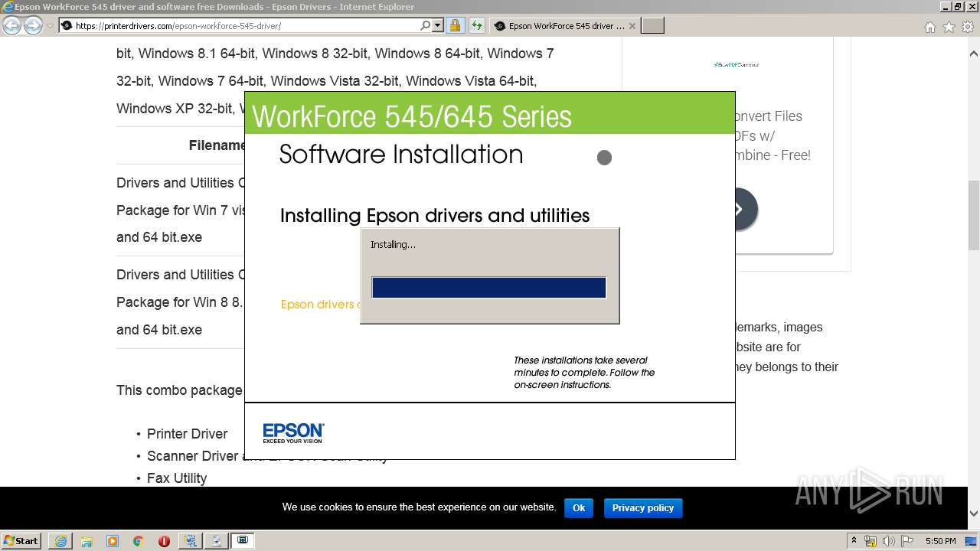Open the Privacy policy link
The image size is (980, 551).
pos(643,508)
